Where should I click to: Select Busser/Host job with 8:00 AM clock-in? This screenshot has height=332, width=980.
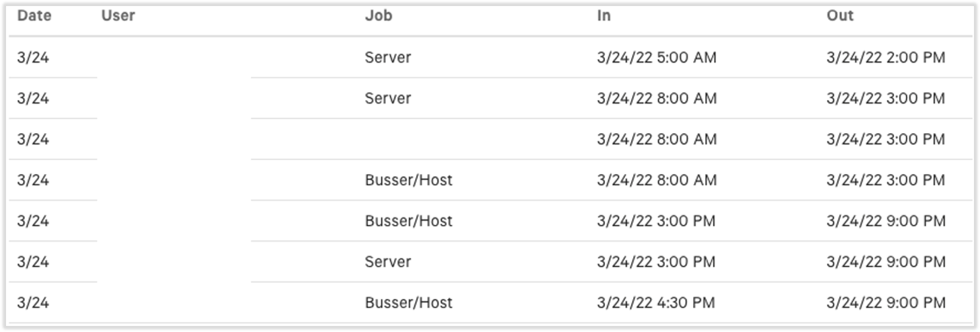pos(409,180)
